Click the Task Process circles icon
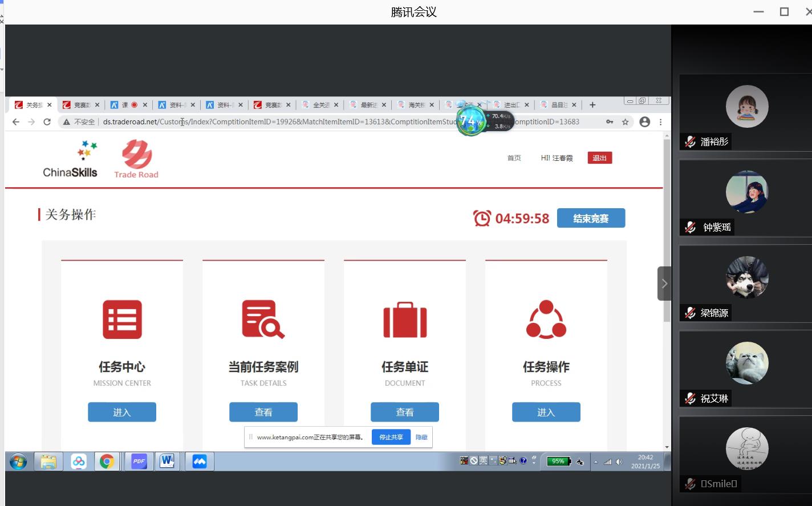 pos(546,319)
